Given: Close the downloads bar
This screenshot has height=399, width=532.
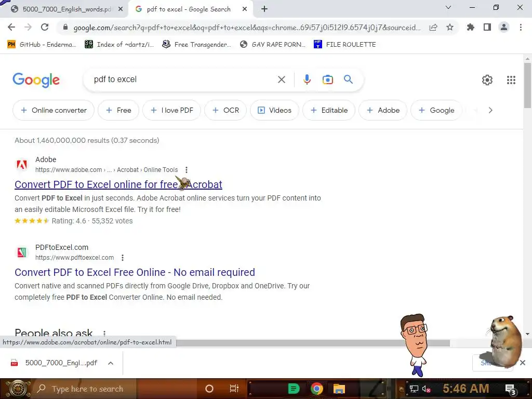Looking at the screenshot, I should [523, 363].
